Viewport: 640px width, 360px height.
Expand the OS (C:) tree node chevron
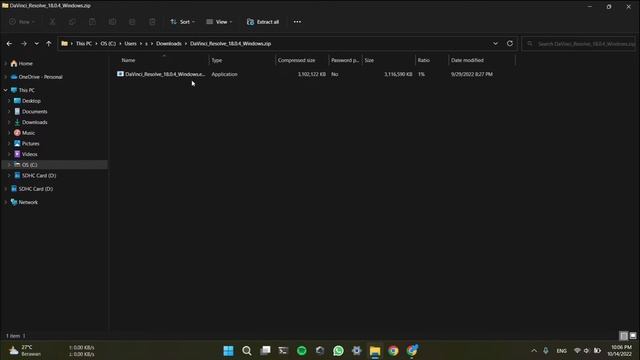tap(9, 164)
